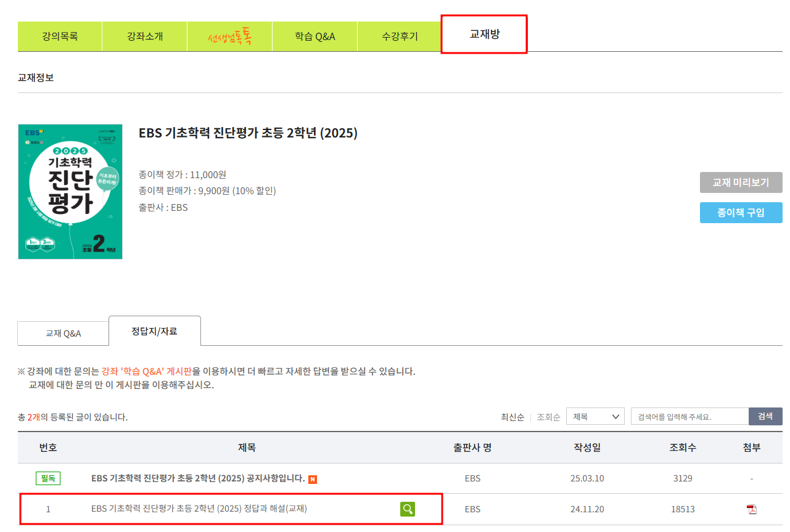
Task: Click the EBS publisher cell in post 1's row
Action: click(472, 509)
